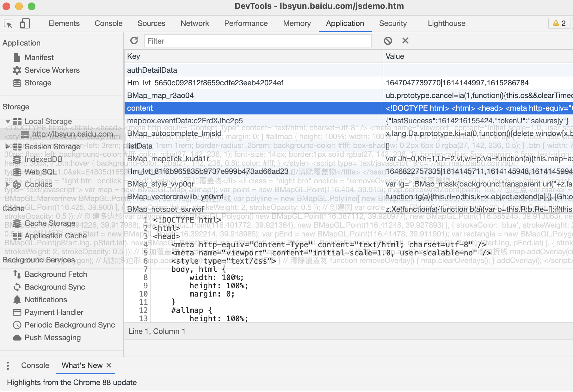Click the refresh storage icon
The width and height of the screenshot is (573, 392).
[134, 41]
